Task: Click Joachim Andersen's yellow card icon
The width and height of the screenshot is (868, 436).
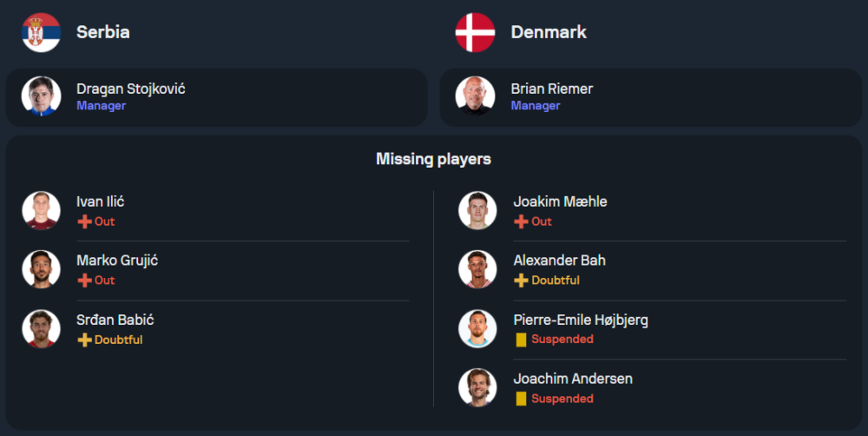Action: pyautogui.click(x=521, y=399)
